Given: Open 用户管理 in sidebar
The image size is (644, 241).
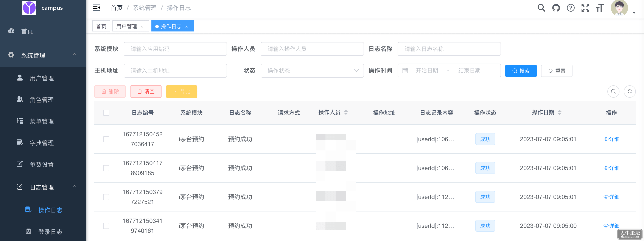Looking at the screenshot, I should [x=43, y=78].
